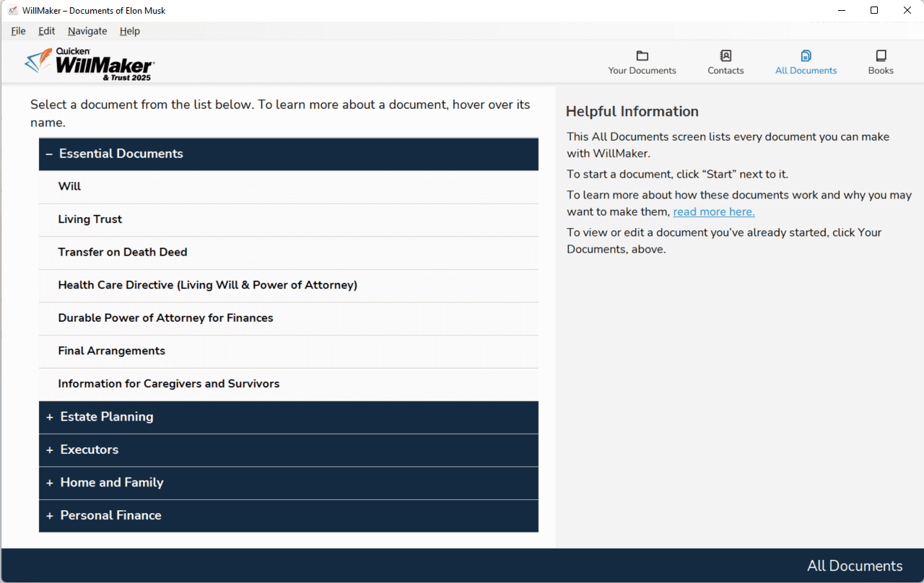Click the WillMaker title bar app icon
This screenshot has height=583, width=924.
13,11
